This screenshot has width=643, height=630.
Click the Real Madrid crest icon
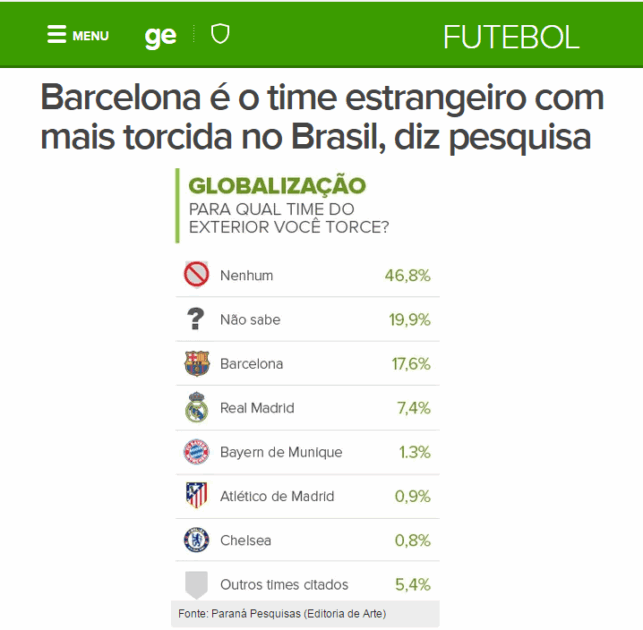pos(197,407)
